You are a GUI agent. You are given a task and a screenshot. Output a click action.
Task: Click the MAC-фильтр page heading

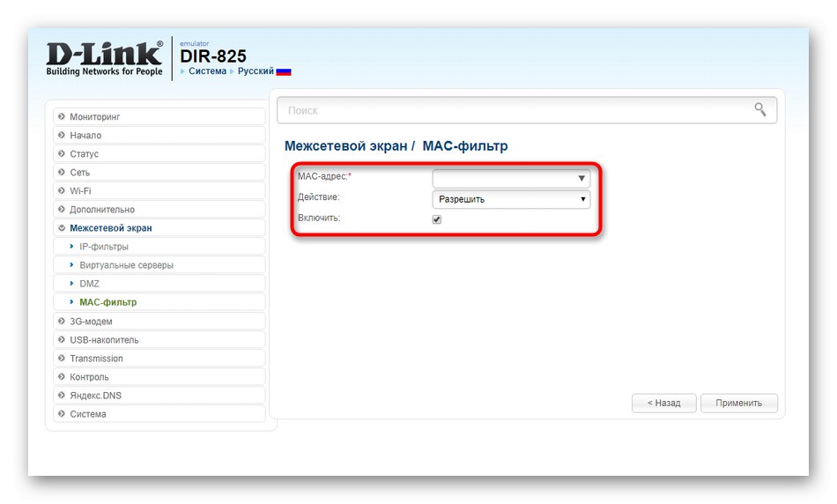(x=465, y=145)
